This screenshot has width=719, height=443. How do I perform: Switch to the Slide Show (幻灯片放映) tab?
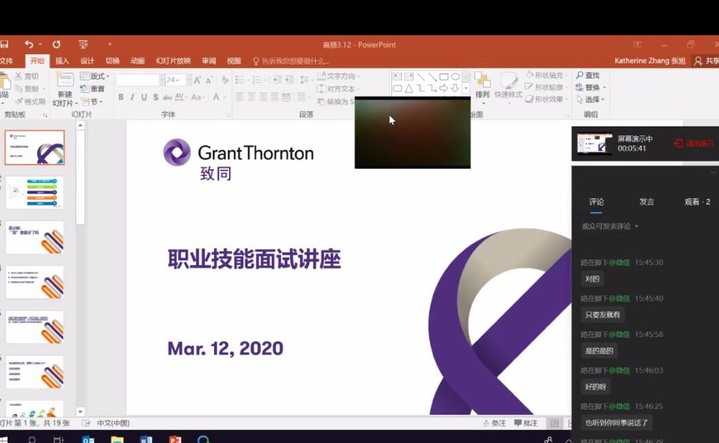click(173, 61)
